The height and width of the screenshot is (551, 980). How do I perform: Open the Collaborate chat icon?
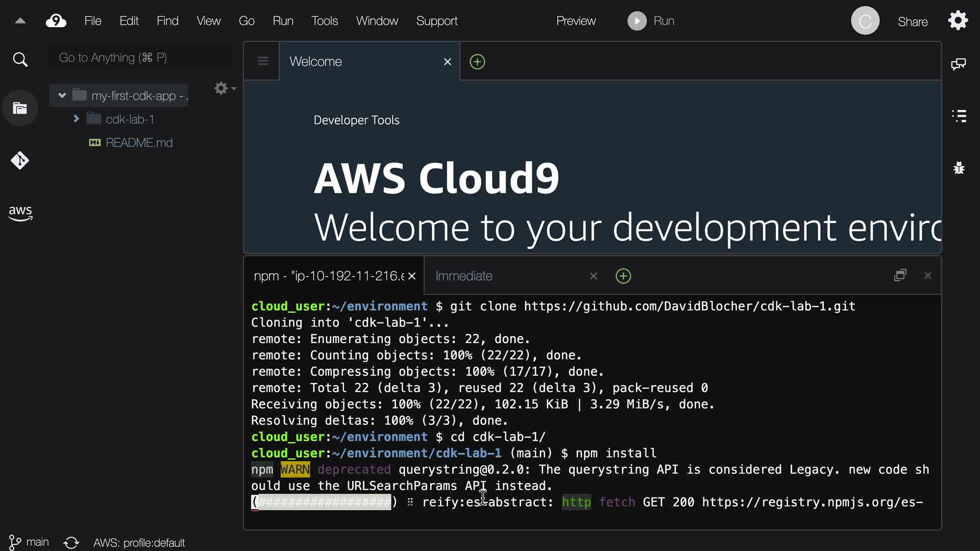click(959, 64)
